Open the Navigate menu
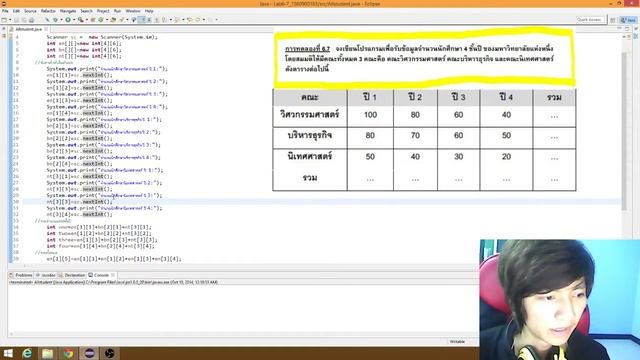This screenshot has height=360, width=640. click(x=68, y=11)
